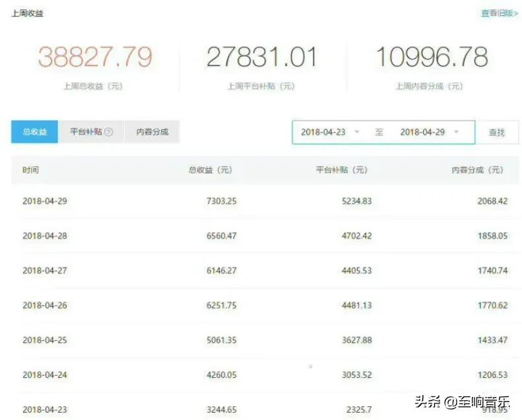This screenshot has height=420, width=522.
Task: Click the help icon beside 平台补贴
Action: pyautogui.click(x=109, y=132)
